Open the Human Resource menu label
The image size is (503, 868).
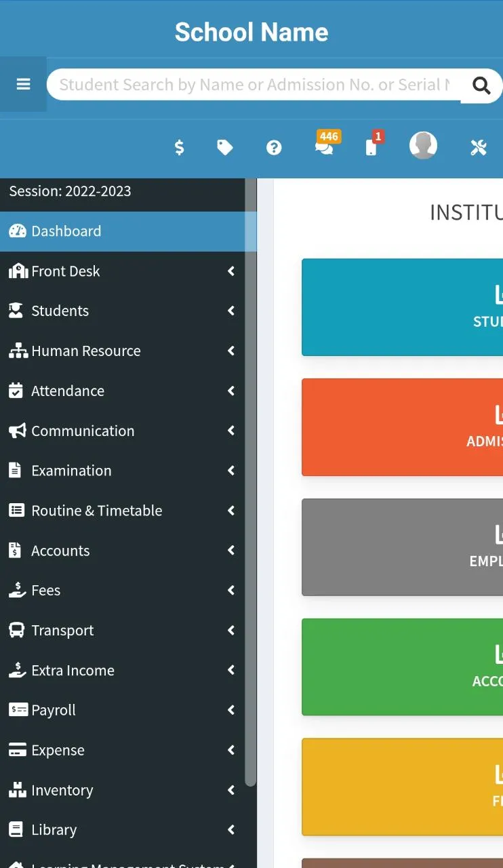86,351
